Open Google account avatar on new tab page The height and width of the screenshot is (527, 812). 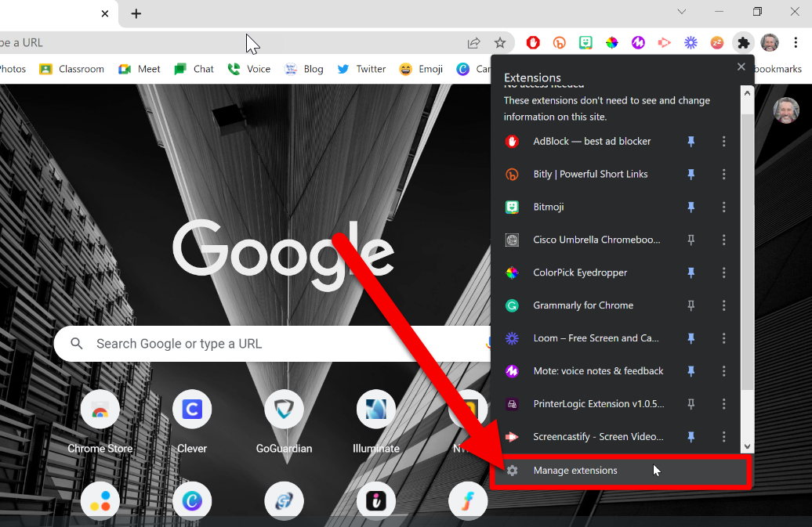pyautogui.click(x=786, y=110)
